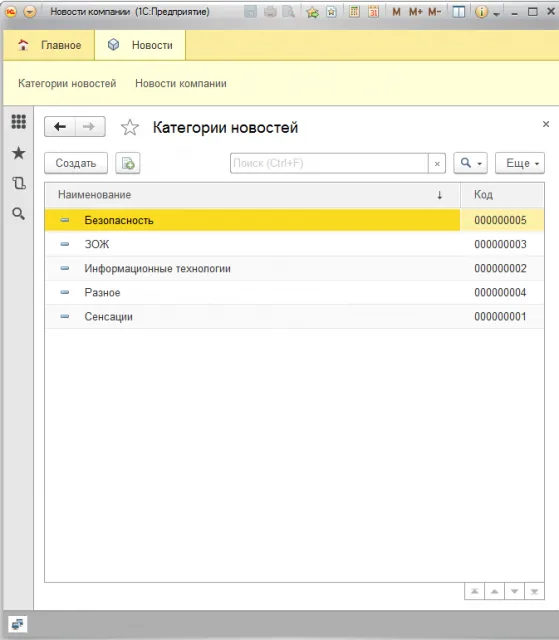Screen dimensions: 559x640
Task: Move up one page arrow button
Action: point(495,591)
